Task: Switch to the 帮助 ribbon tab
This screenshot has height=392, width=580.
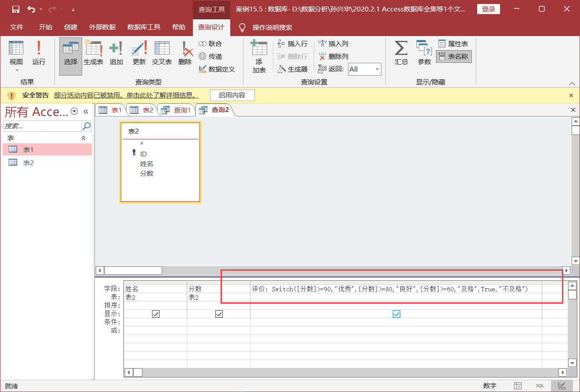Action: 179,27
